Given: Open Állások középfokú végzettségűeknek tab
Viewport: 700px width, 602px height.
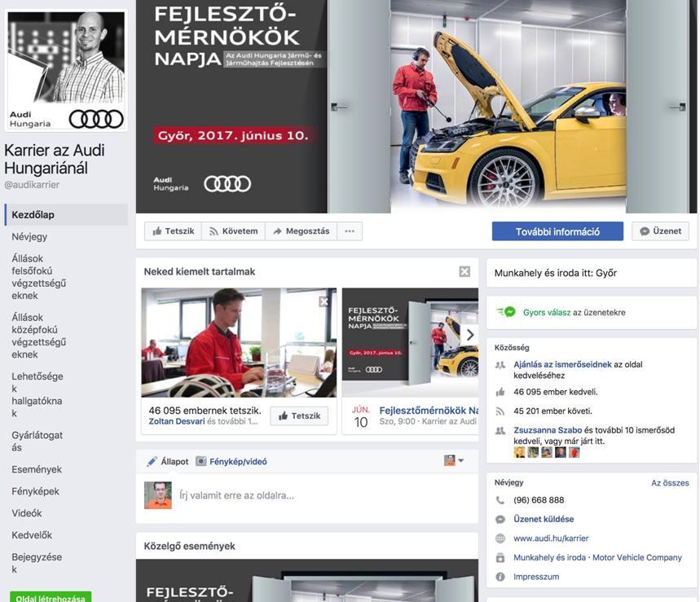Looking at the screenshot, I should 39,336.
